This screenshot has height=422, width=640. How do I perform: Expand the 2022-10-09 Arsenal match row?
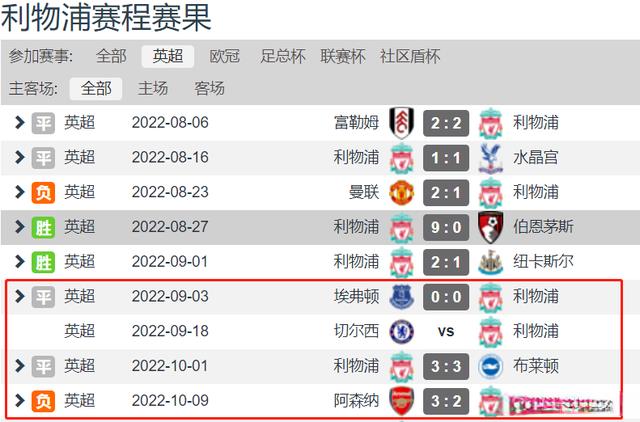point(19,401)
